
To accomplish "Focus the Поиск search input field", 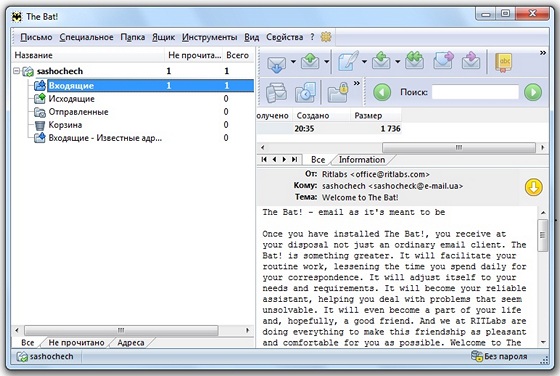I will [475, 92].
